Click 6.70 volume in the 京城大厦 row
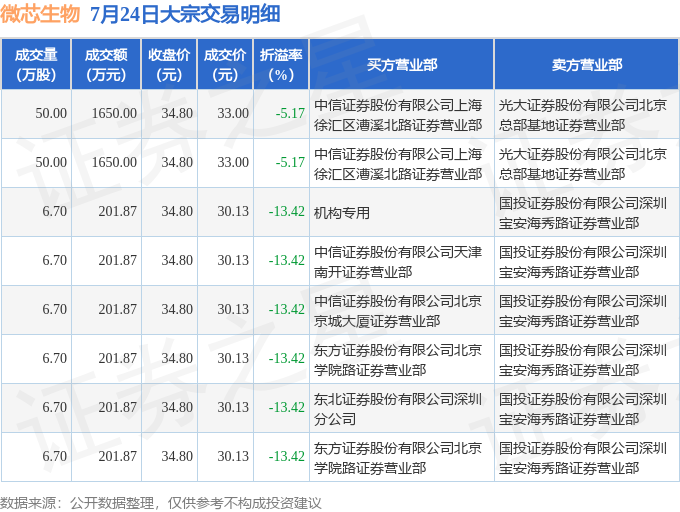This screenshot has width=680, height=512. point(55,310)
